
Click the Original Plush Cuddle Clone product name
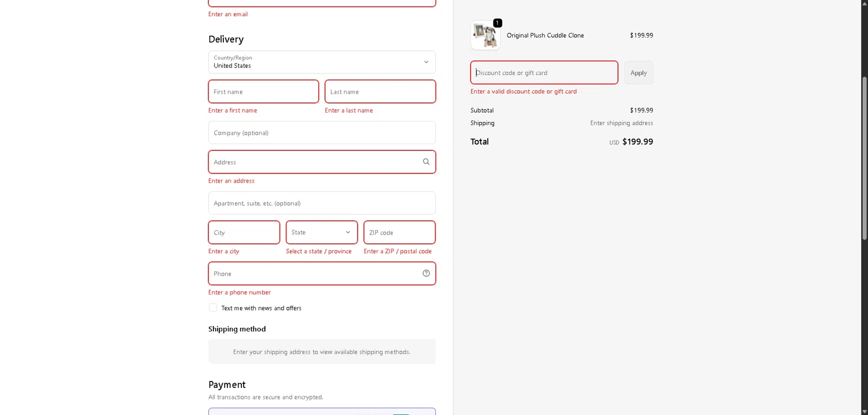click(x=545, y=35)
